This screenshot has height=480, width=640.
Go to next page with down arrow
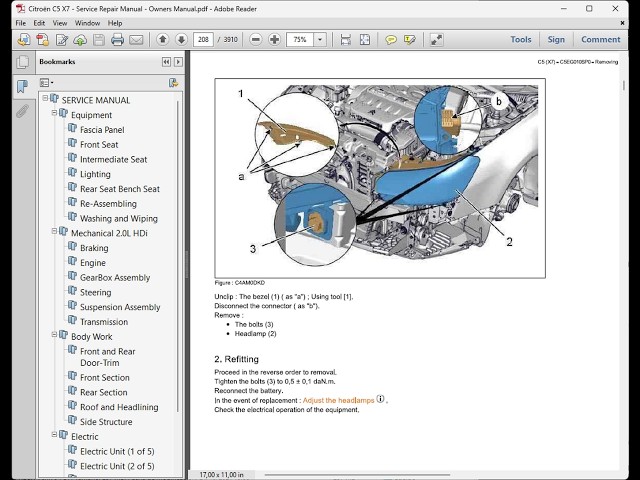(x=181, y=40)
